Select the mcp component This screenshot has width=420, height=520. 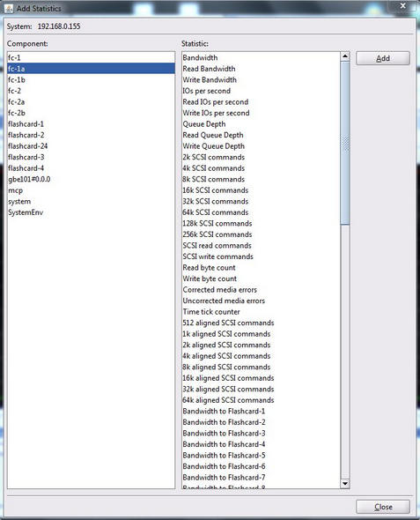[x=91, y=190]
